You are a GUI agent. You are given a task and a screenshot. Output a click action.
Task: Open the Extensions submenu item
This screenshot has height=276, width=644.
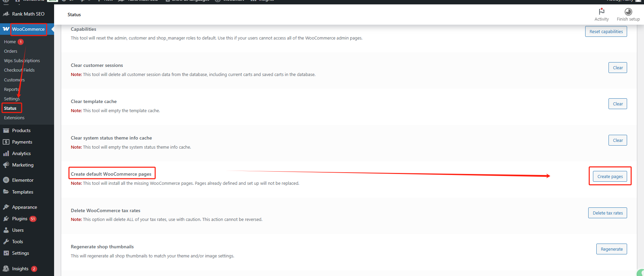click(14, 118)
